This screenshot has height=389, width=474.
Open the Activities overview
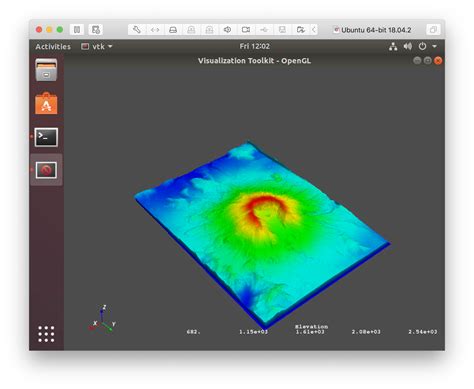53,47
